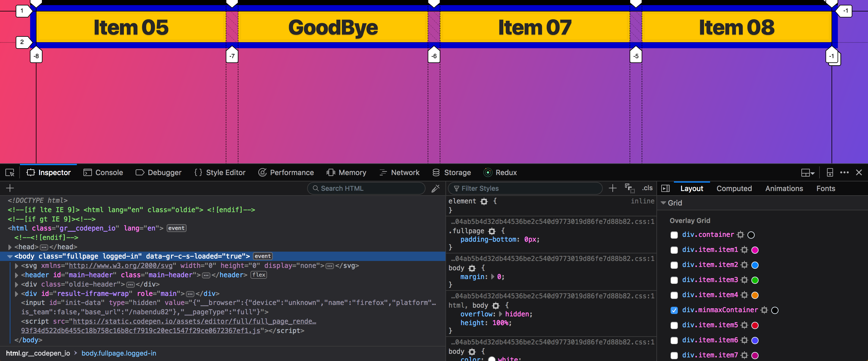
Task: Select the eyedropper color picker in markup toolbar
Action: point(435,188)
